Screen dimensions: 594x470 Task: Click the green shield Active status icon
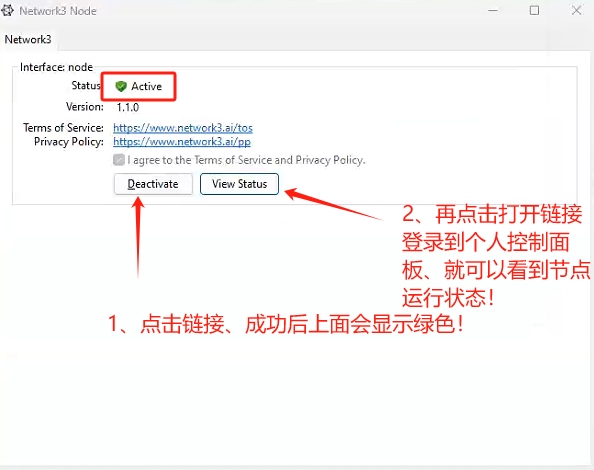[121, 86]
